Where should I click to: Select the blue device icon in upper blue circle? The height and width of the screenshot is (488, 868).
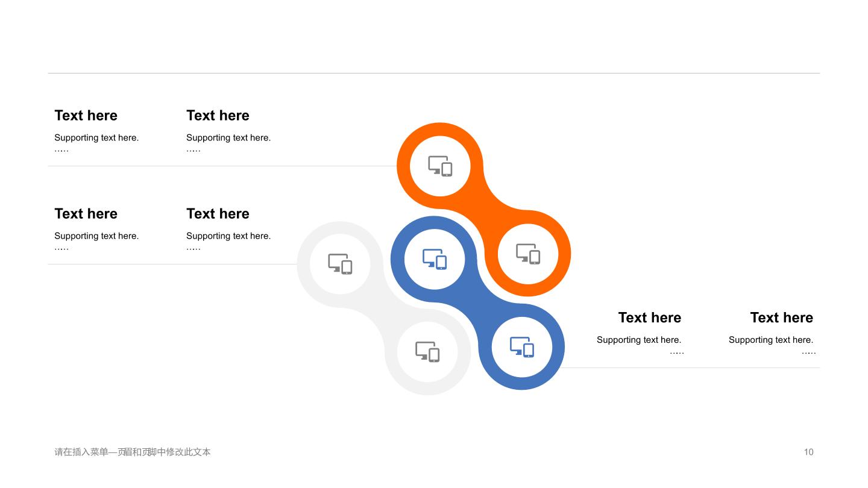click(434, 259)
